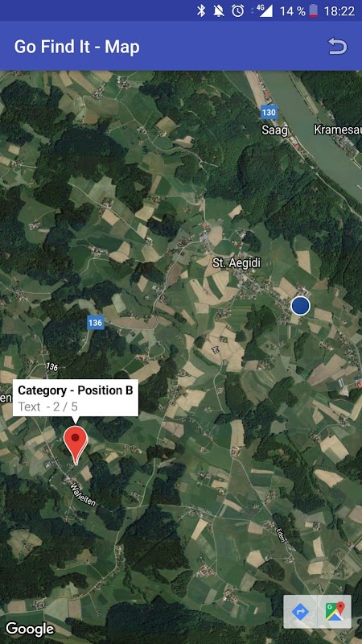Image resolution: width=362 pixels, height=644 pixels.
Task: Select the red Position B map marker
Action: point(75,445)
